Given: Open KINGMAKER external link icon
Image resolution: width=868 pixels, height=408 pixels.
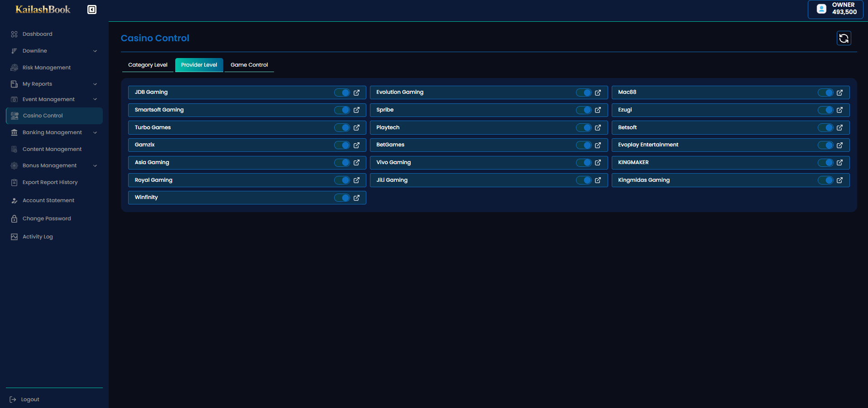Looking at the screenshot, I should [839, 163].
